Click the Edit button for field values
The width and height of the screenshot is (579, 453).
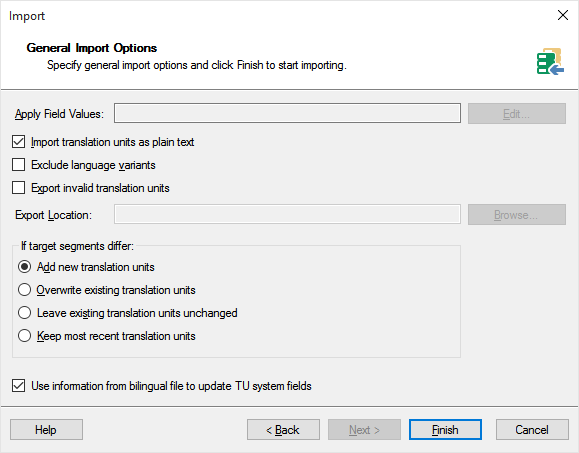pyautogui.click(x=517, y=113)
